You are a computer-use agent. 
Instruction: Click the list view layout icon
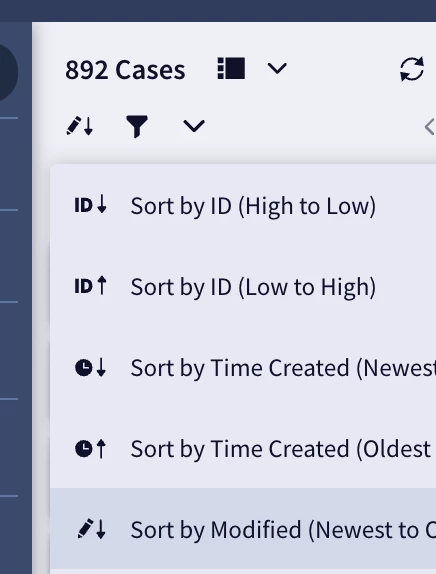(x=231, y=68)
